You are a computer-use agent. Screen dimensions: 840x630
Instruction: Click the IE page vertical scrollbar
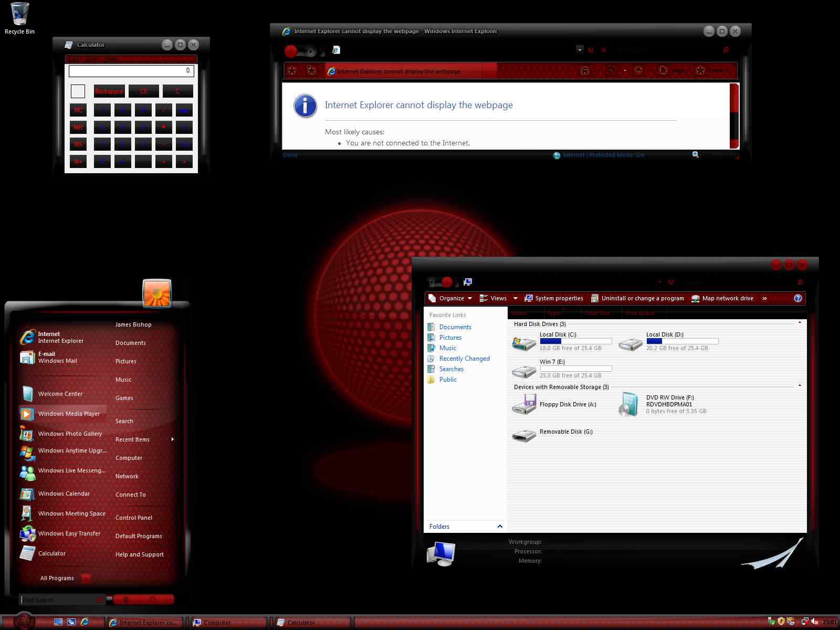click(734, 115)
